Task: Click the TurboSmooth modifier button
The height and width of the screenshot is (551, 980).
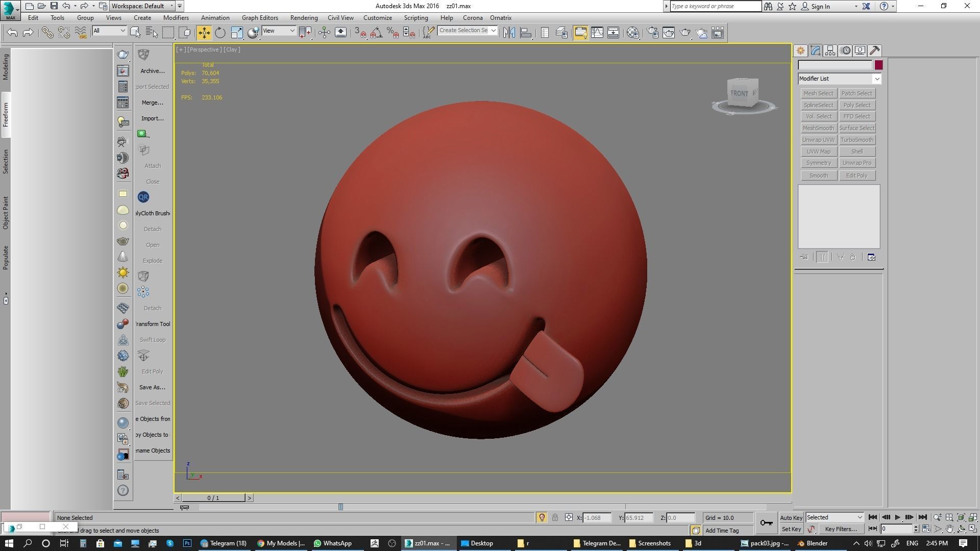Action: tap(856, 140)
